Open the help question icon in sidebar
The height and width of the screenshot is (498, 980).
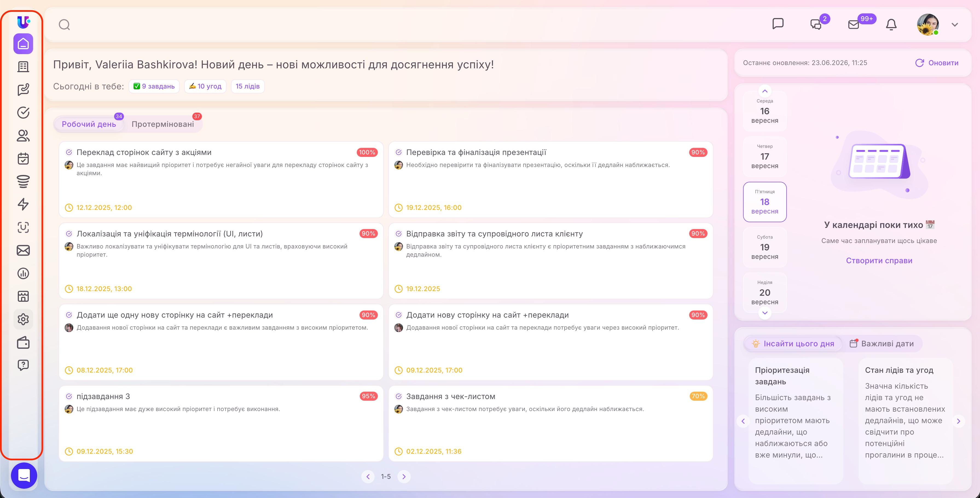pos(23,365)
